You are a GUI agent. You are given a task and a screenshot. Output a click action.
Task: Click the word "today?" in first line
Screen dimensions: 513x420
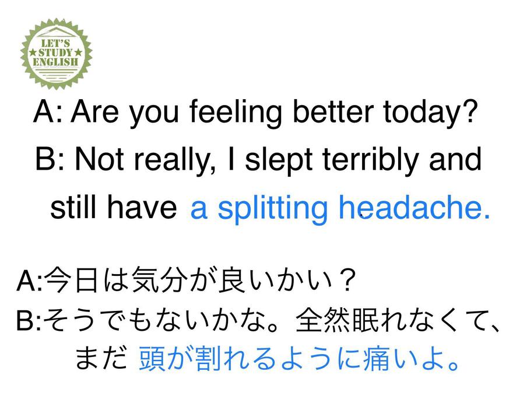click(x=430, y=114)
